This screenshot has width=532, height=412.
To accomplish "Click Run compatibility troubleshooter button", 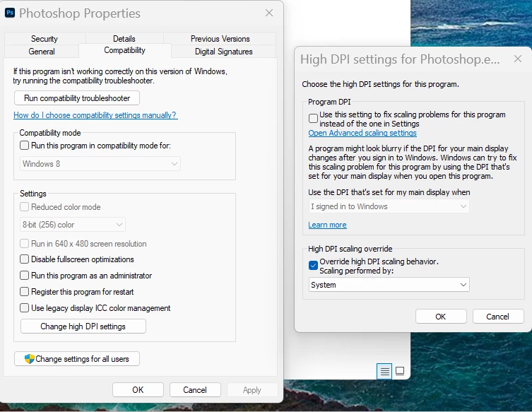I will tap(77, 98).
